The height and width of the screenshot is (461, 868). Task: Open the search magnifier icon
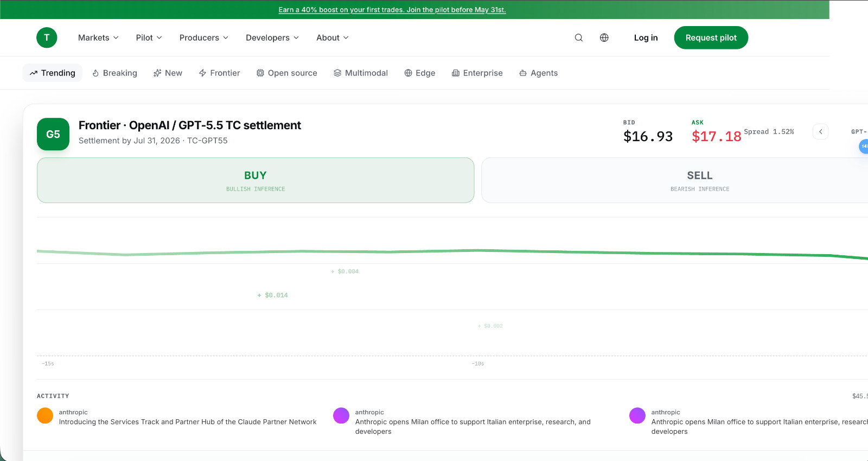tap(579, 37)
